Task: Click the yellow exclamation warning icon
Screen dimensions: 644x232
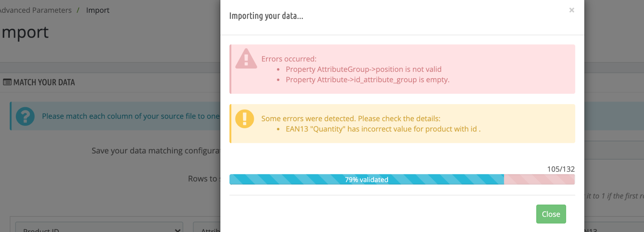Action: coord(245,119)
